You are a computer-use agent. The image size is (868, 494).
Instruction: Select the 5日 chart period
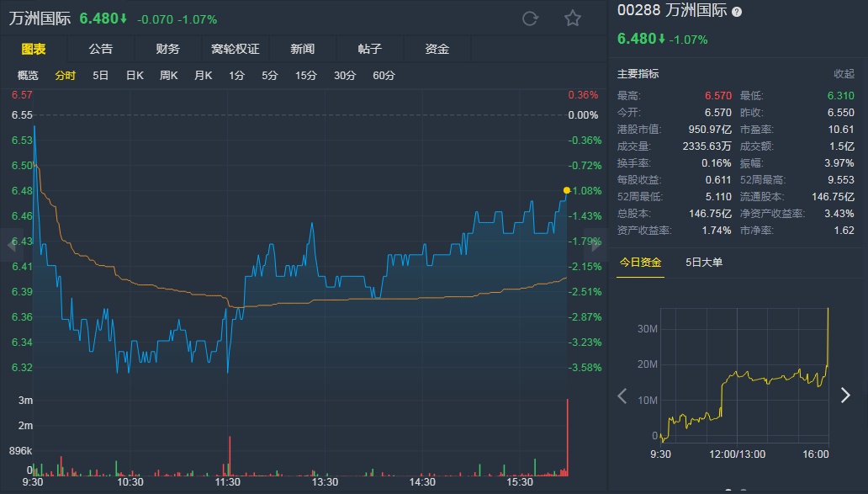(100, 75)
